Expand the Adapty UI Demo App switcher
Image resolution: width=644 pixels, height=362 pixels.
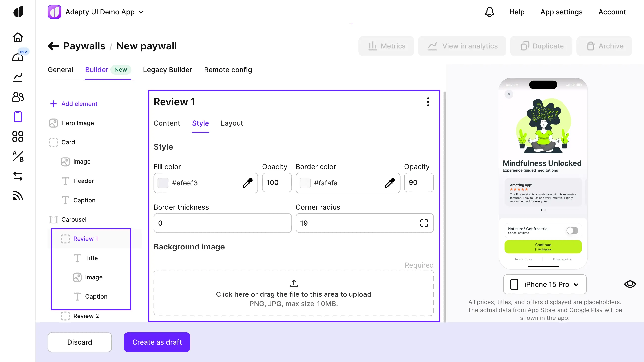tap(141, 12)
